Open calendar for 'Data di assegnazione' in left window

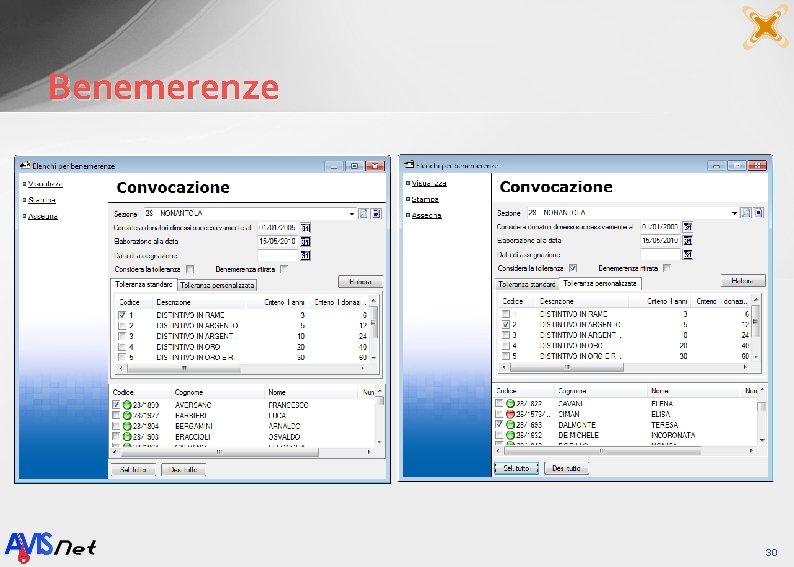coord(305,256)
